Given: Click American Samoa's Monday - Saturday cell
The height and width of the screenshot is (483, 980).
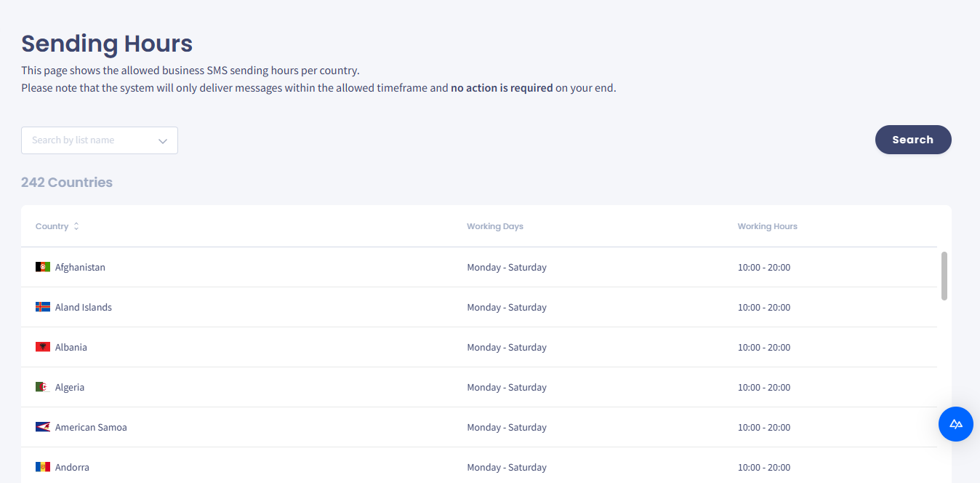Looking at the screenshot, I should (507, 427).
